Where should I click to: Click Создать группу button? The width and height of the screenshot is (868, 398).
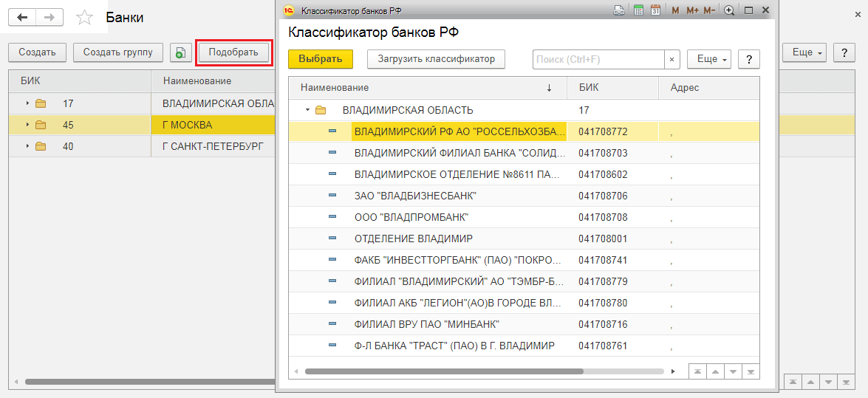pyautogui.click(x=118, y=52)
